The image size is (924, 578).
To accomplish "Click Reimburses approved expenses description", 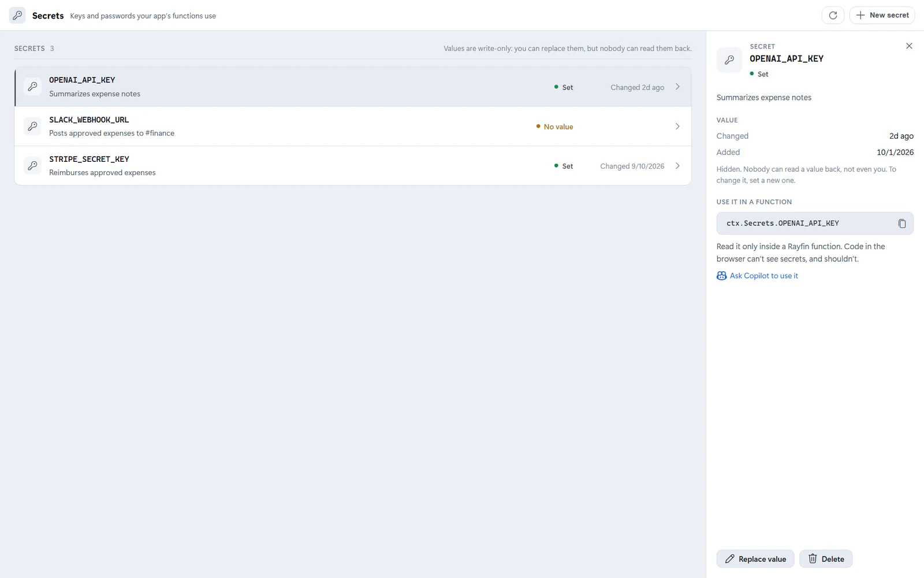I will [102, 172].
